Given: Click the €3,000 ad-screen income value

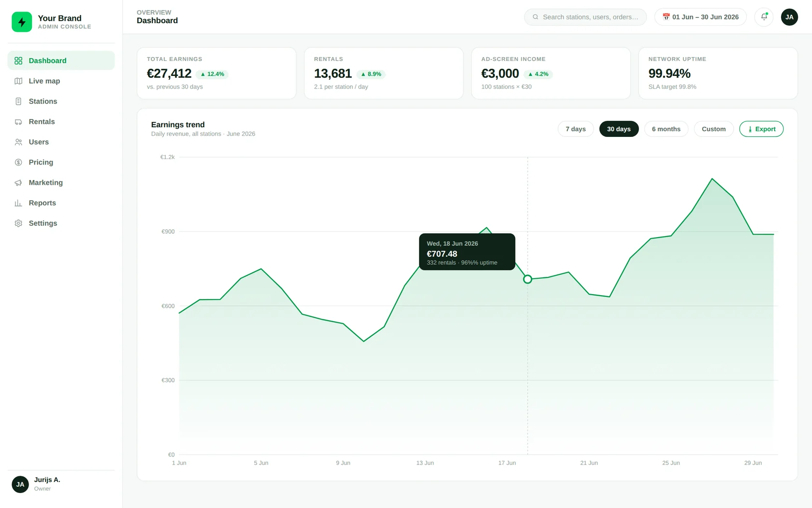Looking at the screenshot, I should pos(500,74).
